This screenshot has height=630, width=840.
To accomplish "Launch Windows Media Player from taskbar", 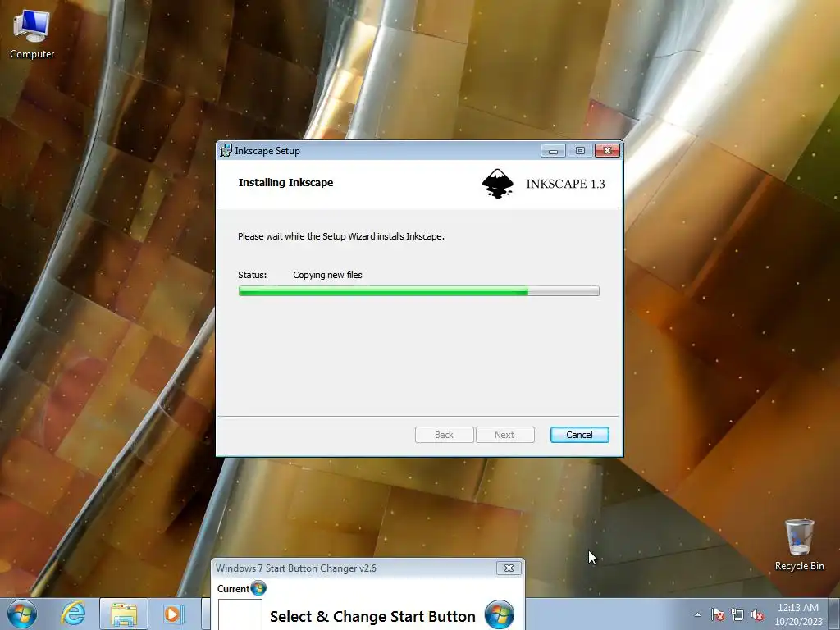I will (173, 614).
